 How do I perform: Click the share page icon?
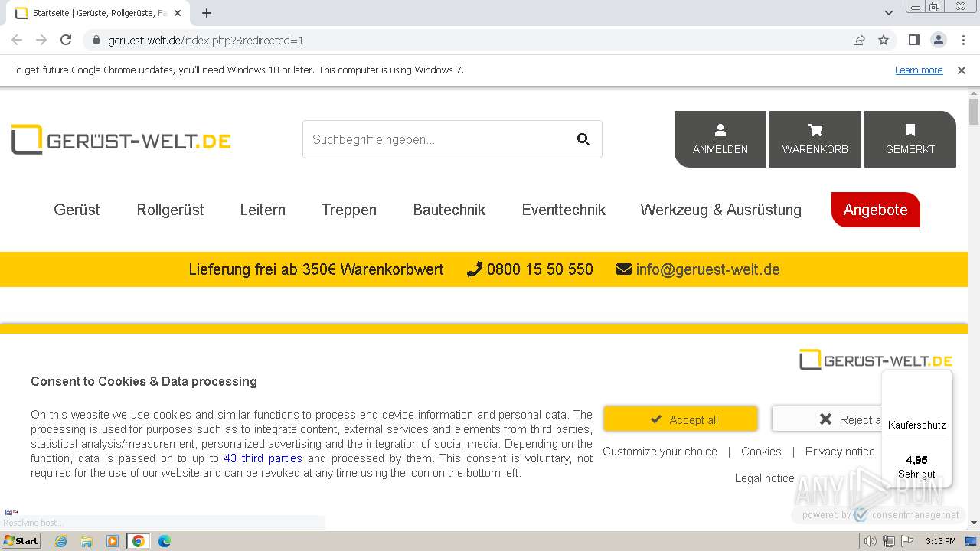coord(859,41)
